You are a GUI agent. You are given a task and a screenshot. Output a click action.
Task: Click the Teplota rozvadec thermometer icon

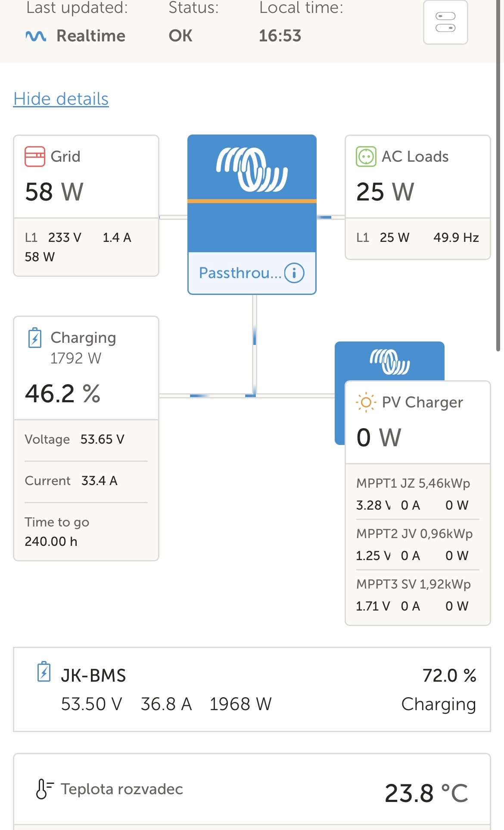coord(44,789)
